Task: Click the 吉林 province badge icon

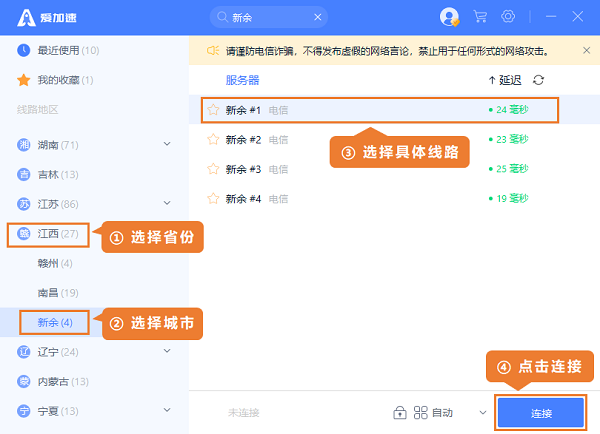Action: click(24, 175)
